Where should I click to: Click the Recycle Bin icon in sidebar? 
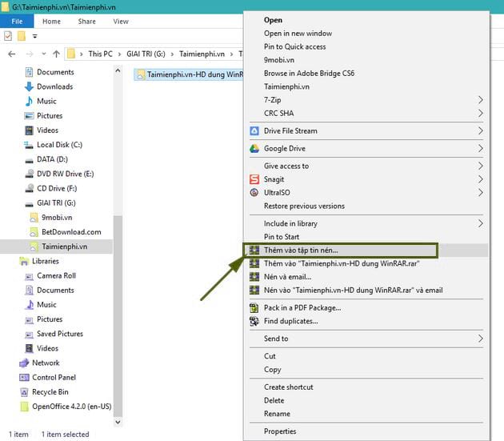point(24,392)
